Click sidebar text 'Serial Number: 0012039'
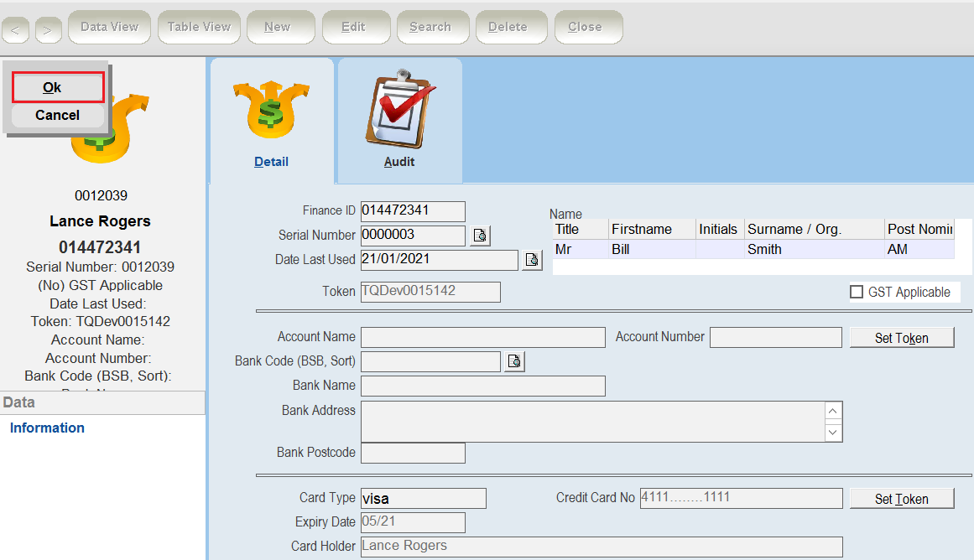The height and width of the screenshot is (560, 974). [x=100, y=267]
